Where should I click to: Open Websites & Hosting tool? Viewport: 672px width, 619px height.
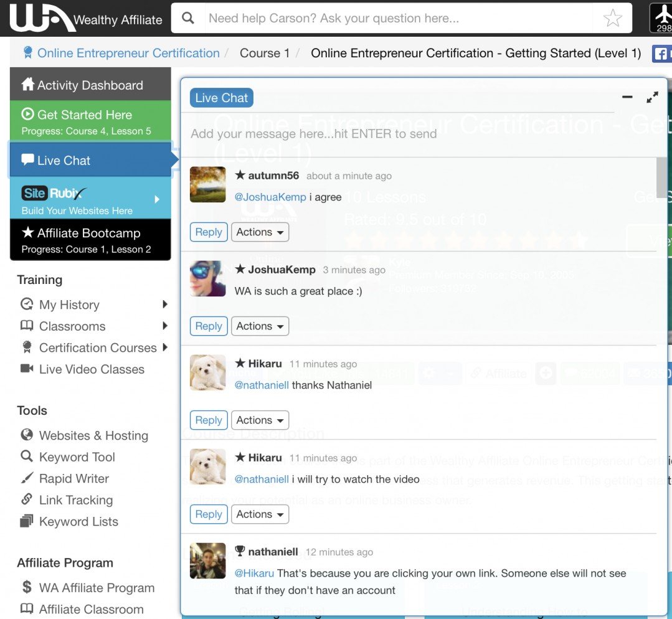[93, 435]
